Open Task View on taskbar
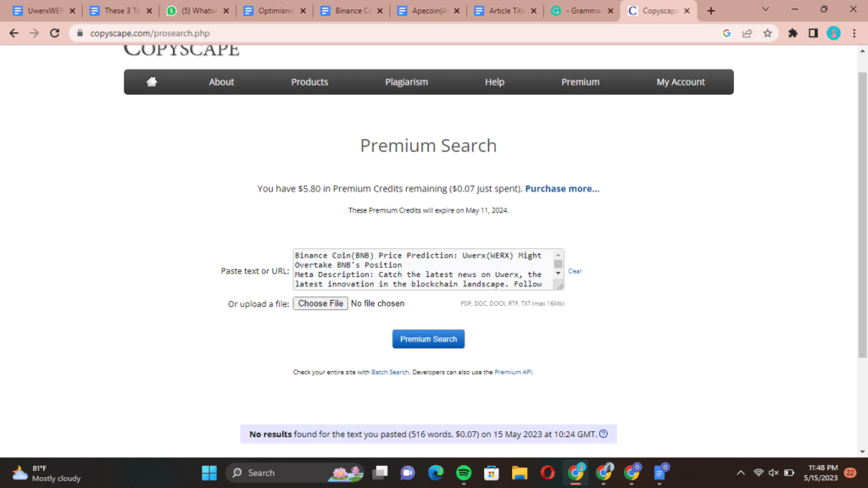The width and height of the screenshot is (868, 488). click(x=381, y=473)
